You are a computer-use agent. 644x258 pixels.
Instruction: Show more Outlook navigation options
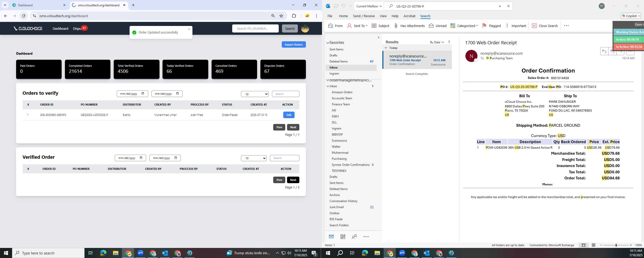point(366,236)
